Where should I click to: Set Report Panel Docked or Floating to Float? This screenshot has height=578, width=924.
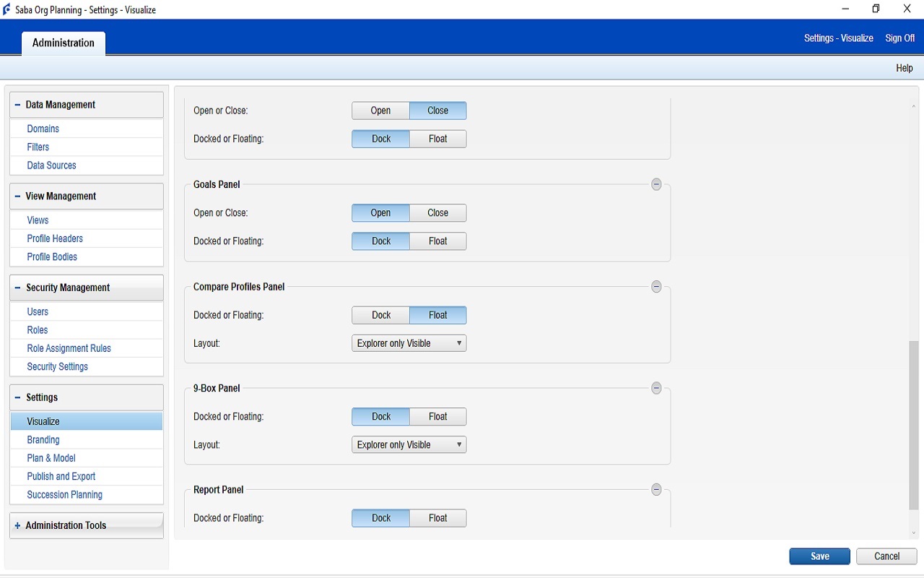pyautogui.click(x=437, y=517)
